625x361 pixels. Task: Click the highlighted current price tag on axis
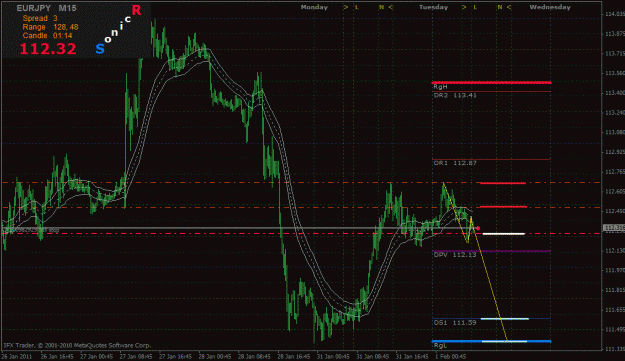tap(614, 228)
